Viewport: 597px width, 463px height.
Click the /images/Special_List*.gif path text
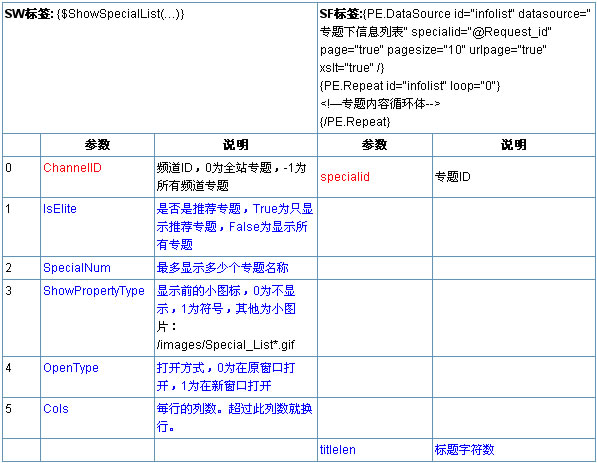pyautogui.click(x=225, y=345)
